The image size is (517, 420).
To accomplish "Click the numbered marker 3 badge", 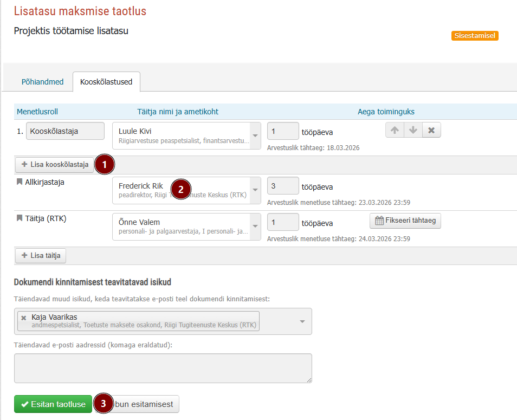I will point(103,403).
